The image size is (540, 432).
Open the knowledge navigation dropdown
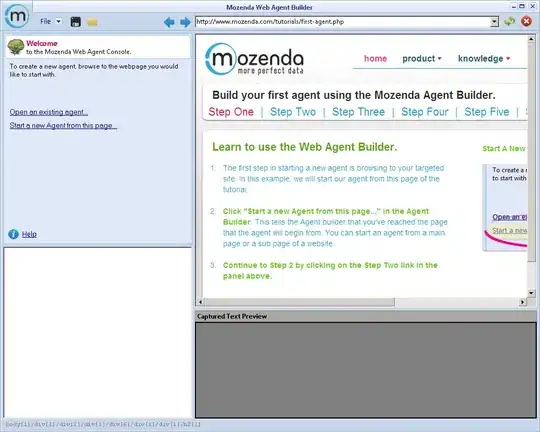pyautogui.click(x=484, y=59)
